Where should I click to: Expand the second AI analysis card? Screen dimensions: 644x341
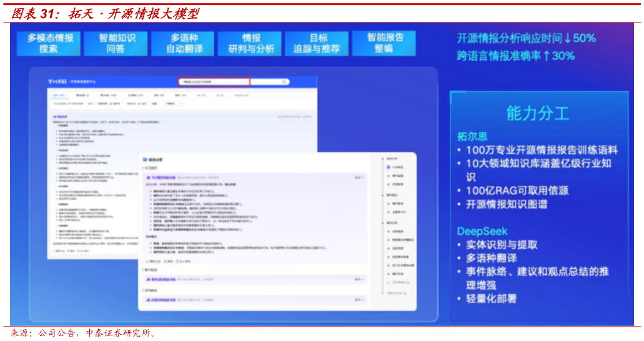tap(359, 279)
